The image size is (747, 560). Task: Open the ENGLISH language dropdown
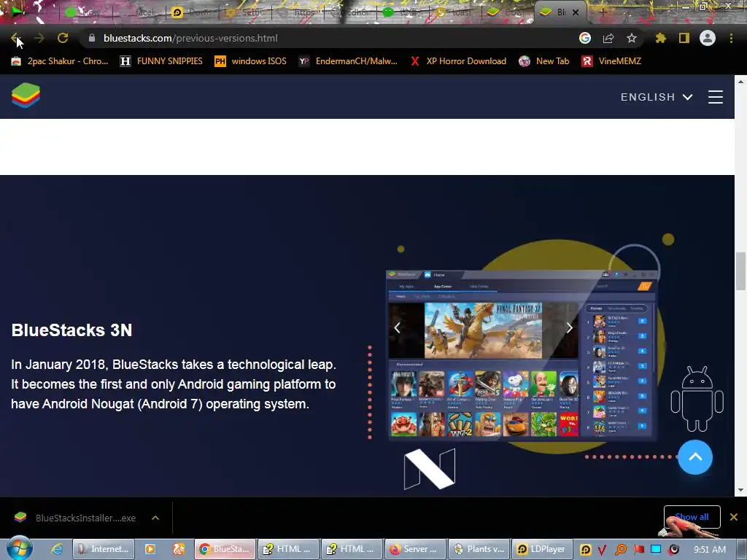point(657,97)
